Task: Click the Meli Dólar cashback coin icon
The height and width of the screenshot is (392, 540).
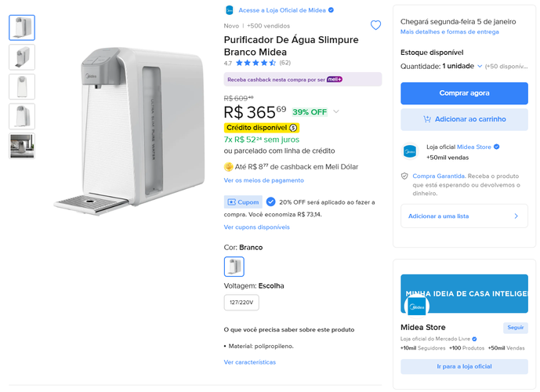Action: click(x=228, y=167)
